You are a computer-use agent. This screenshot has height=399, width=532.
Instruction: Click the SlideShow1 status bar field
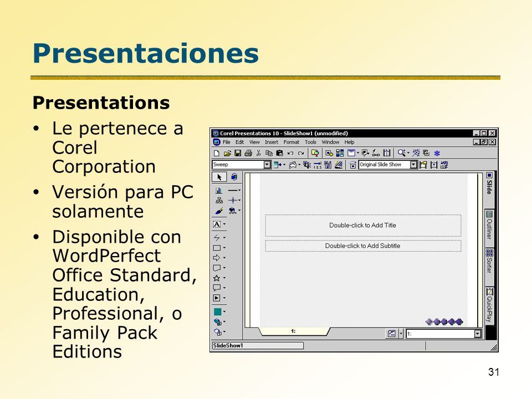[258, 346]
